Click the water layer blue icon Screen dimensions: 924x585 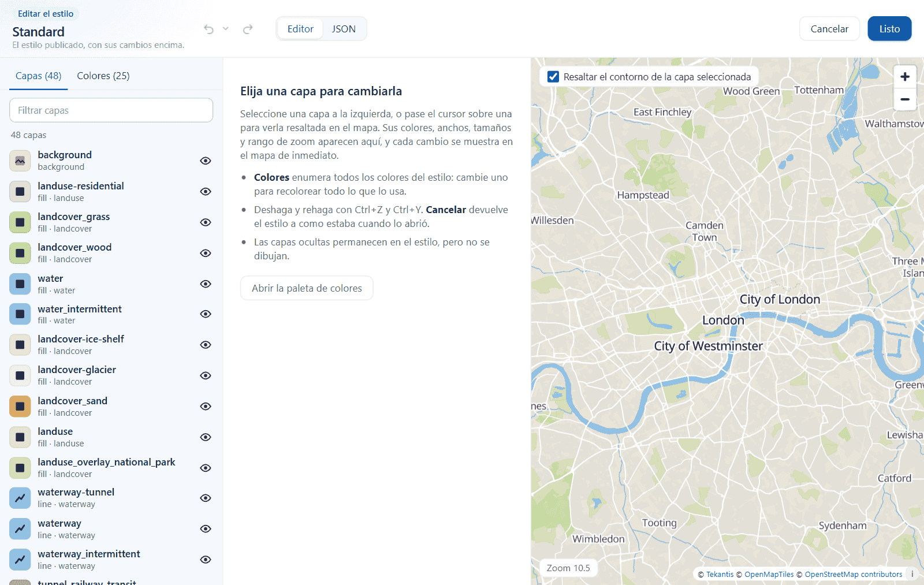point(20,284)
